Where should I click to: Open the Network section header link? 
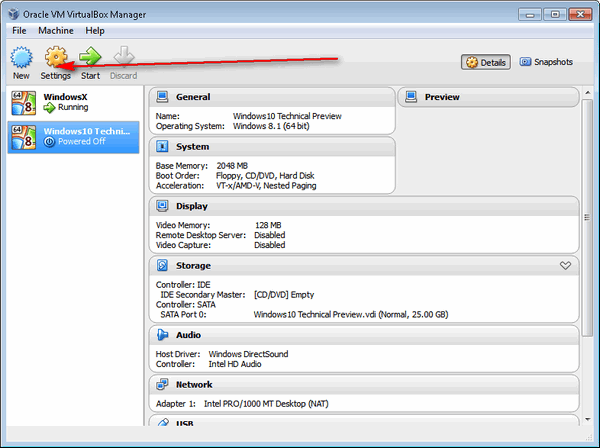[194, 384]
